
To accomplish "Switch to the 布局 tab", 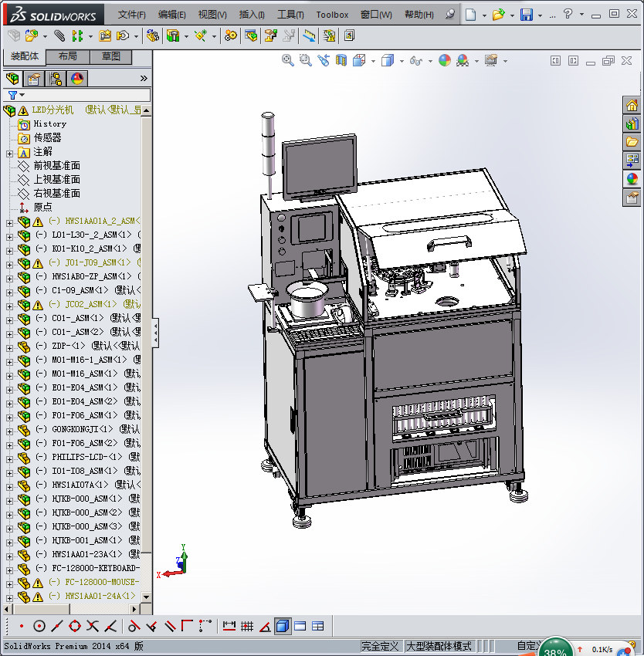I will click(68, 56).
